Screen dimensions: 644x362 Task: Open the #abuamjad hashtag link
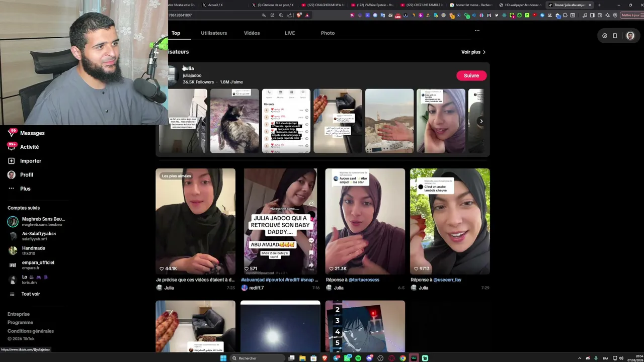click(253, 280)
